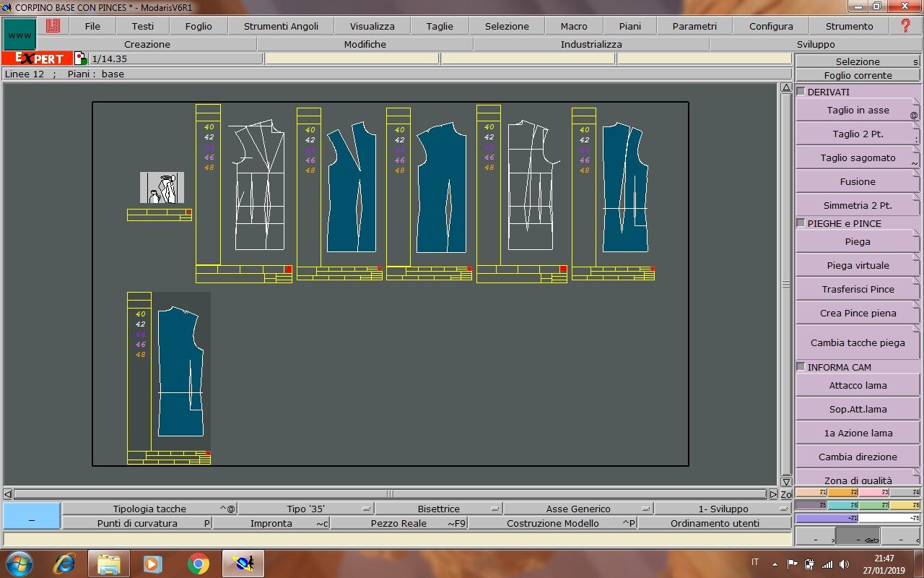This screenshot has height=578, width=924.
Task: Click the horizontal scrollbar of the workspace
Action: coord(390,494)
